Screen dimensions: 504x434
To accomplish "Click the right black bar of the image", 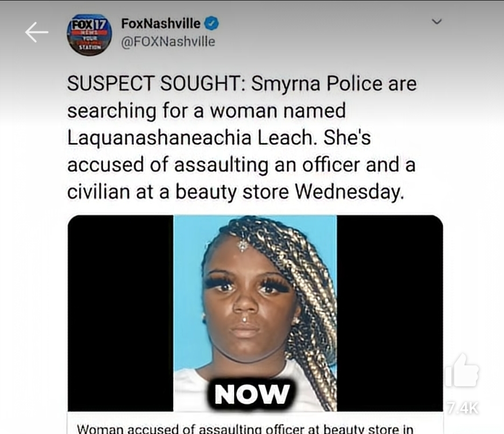I will click(390, 313).
